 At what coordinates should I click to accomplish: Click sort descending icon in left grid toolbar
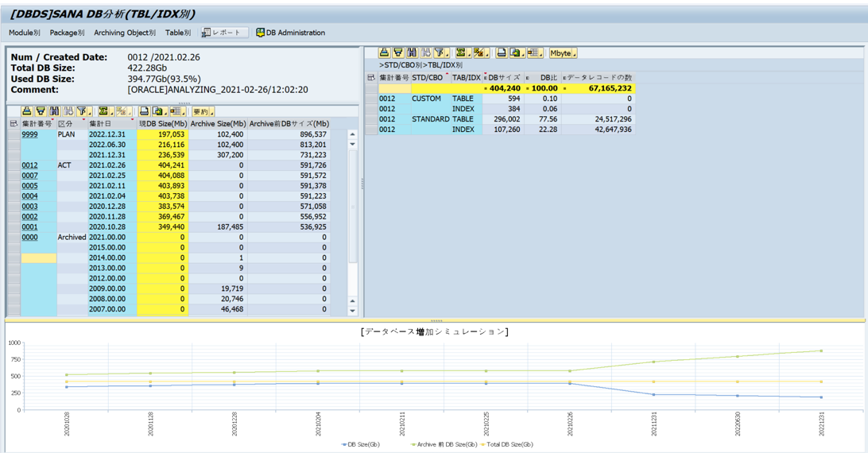pos(41,111)
